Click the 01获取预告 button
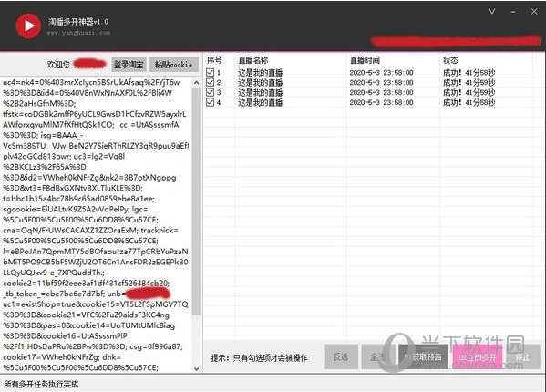Viewport: 546px width, 392px height. pyautogui.click(x=424, y=356)
